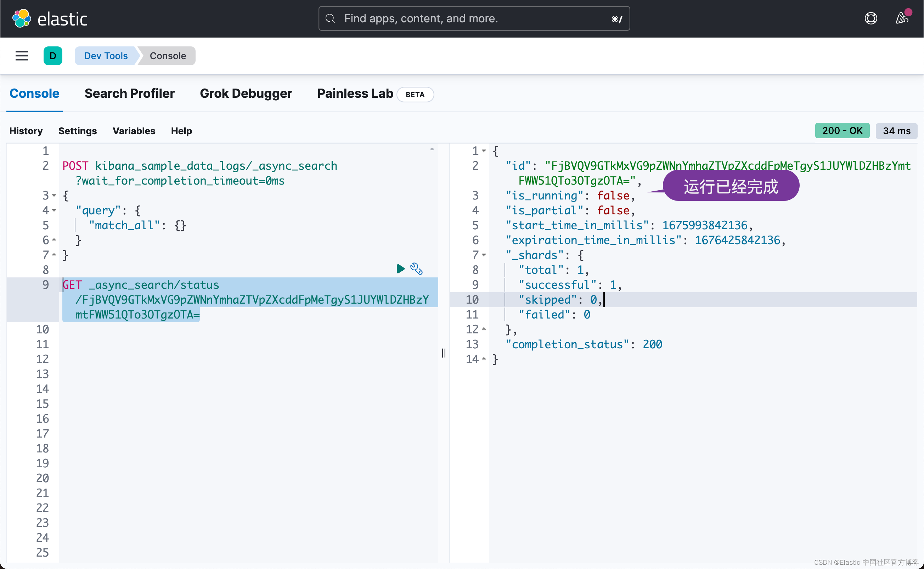Click the magnifier icon in search bar
The image size is (924, 569).
[330, 18]
